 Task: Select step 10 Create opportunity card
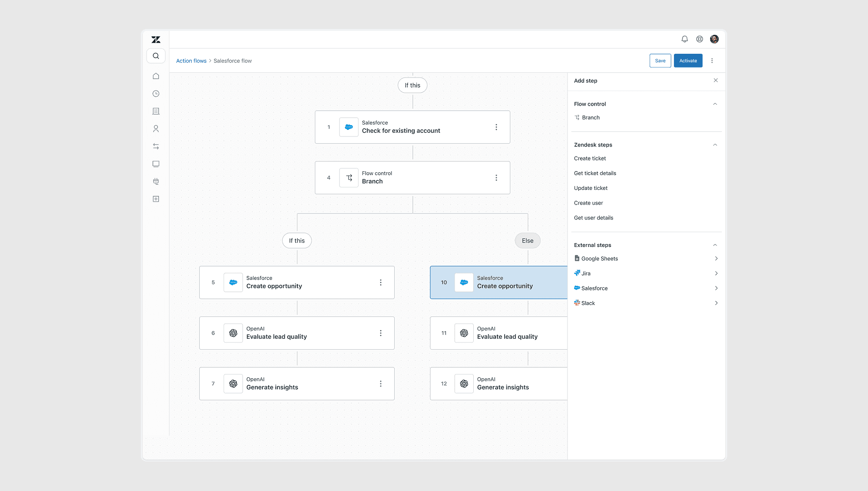tap(498, 283)
